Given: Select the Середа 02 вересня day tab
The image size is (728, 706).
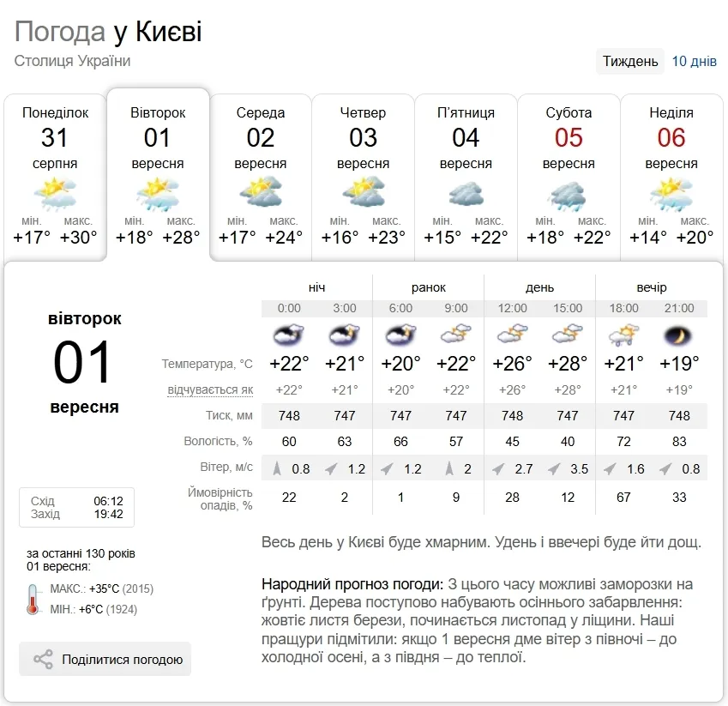Looking at the screenshot, I should [261, 178].
